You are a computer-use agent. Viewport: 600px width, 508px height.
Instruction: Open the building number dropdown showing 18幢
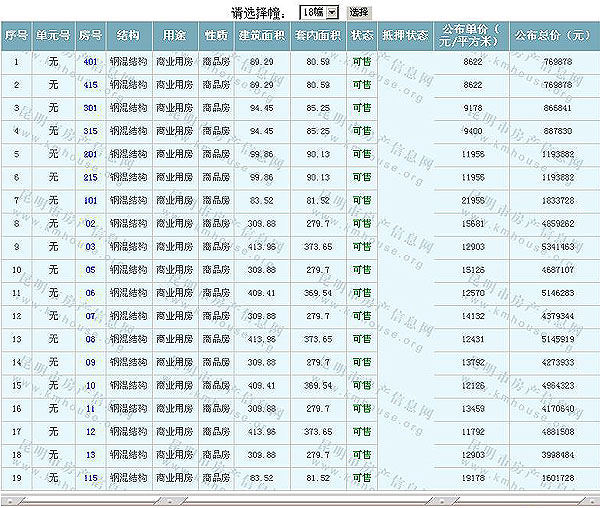click(319, 12)
